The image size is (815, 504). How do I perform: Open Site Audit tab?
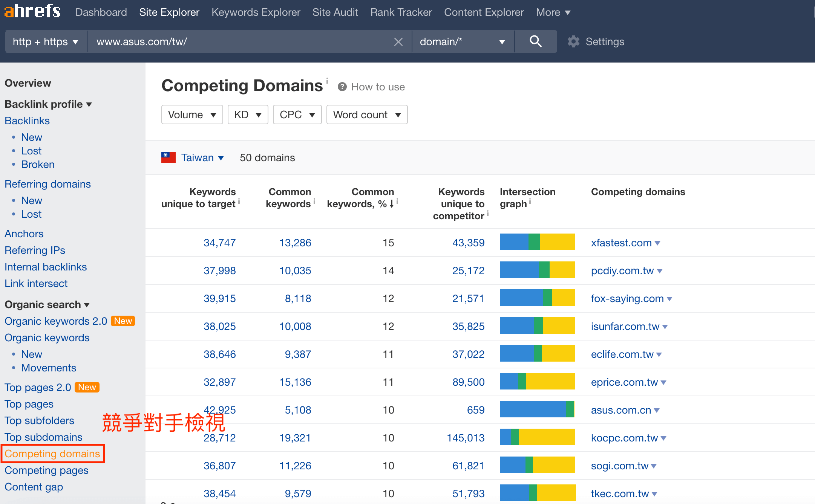pyautogui.click(x=335, y=12)
